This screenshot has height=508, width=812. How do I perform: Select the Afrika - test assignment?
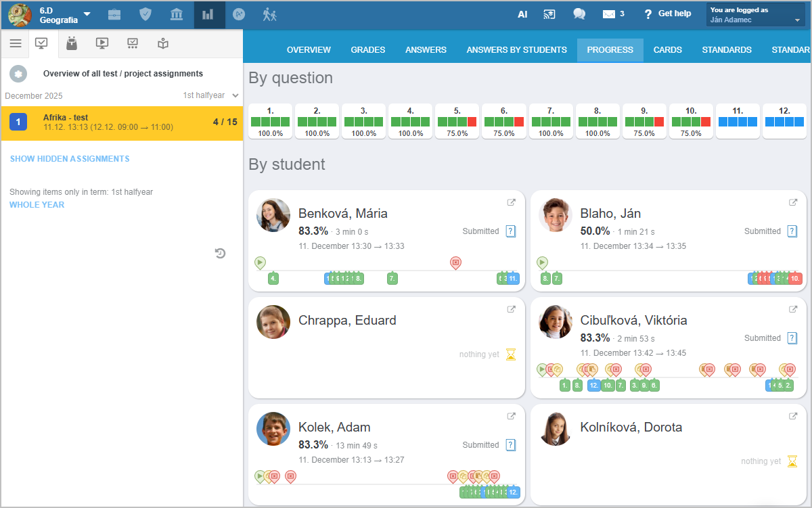122,122
